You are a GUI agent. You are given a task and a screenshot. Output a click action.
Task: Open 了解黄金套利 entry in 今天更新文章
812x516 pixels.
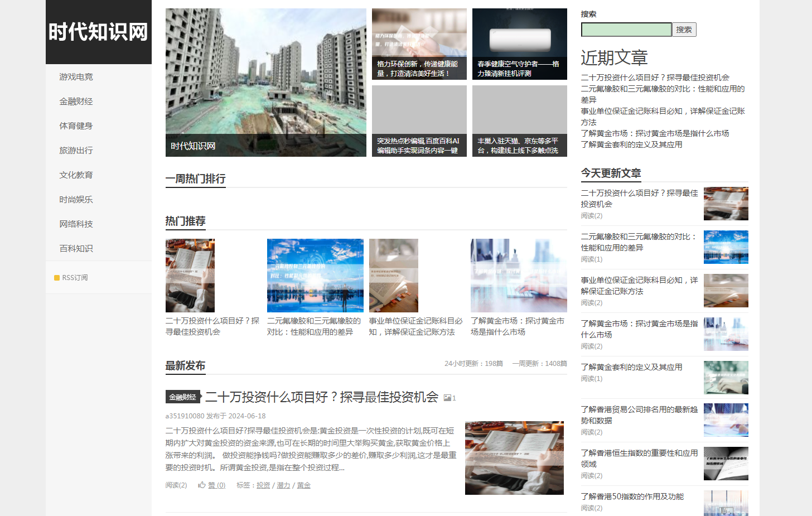[x=631, y=367]
